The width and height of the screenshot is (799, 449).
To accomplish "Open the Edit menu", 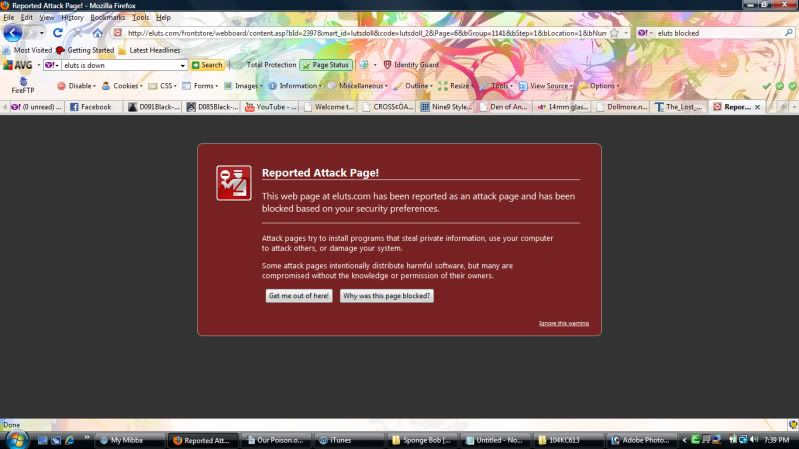I will (x=26, y=17).
